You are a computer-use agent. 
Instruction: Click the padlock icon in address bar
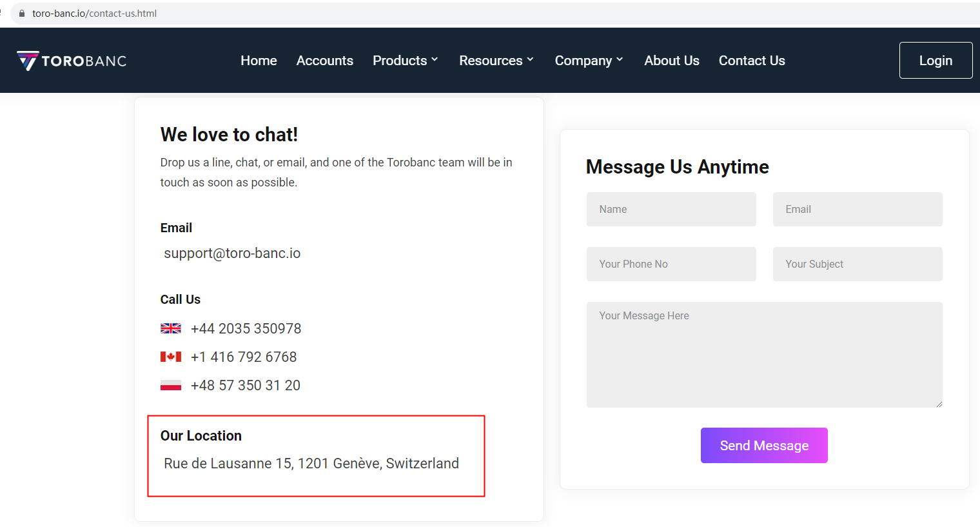pos(22,14)
